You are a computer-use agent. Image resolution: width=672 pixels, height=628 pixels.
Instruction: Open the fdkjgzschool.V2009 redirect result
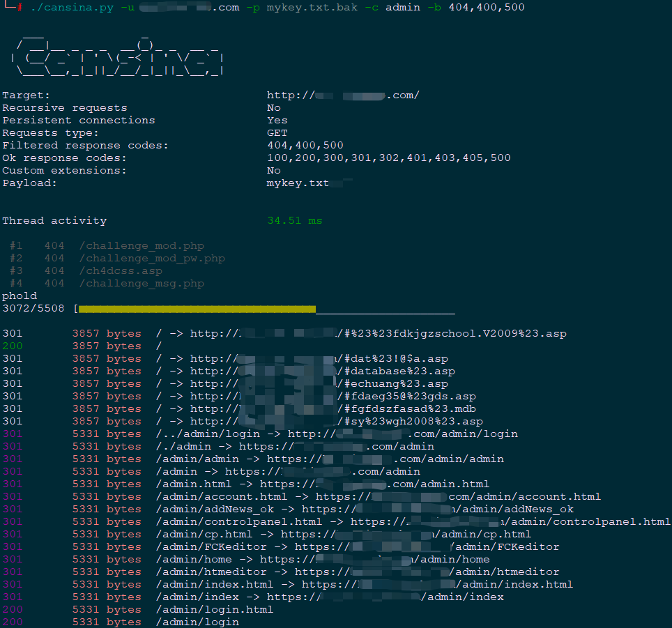(453, 334)
